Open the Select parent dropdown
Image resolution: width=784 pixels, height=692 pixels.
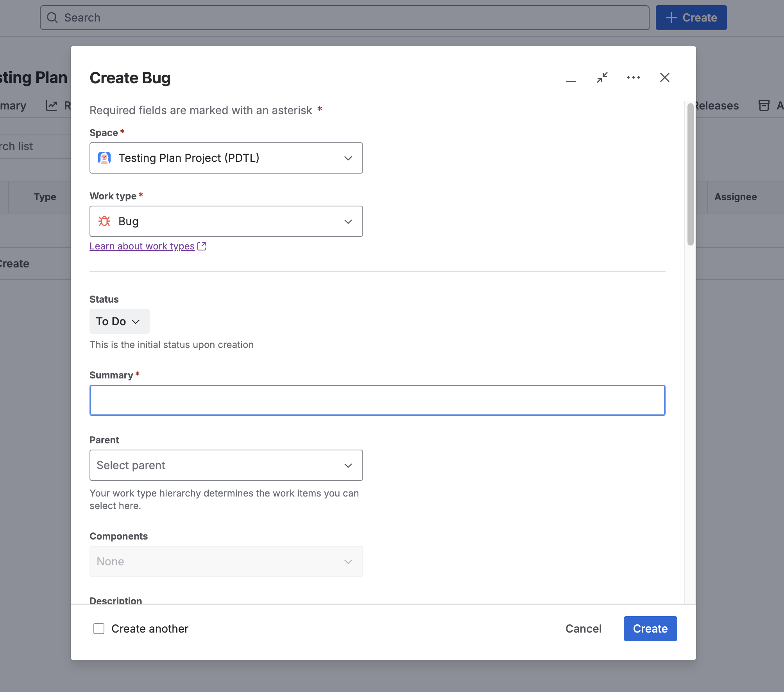point(226,465)
